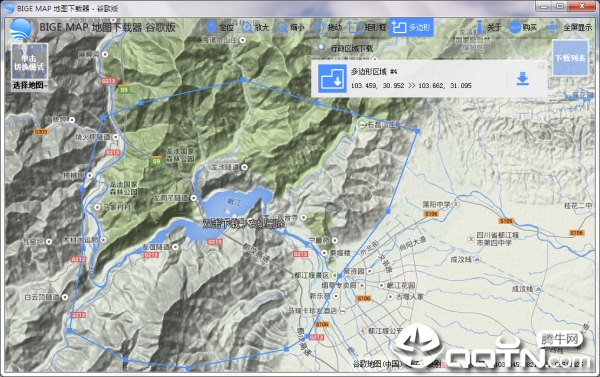Expand the 选择地图 map selection dropdown
The image size is (600, 377).
pos(30,85)
